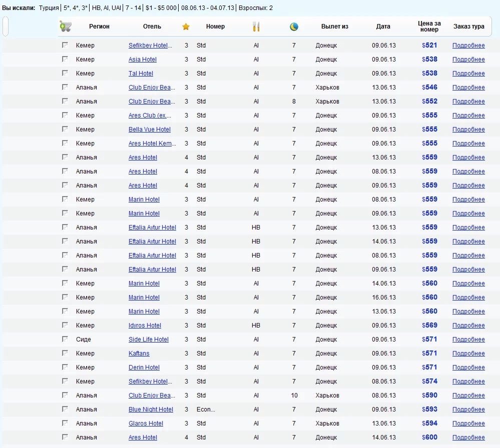Select checkbox for Tal Hotel row
The image size is (500, 448).
65,73
